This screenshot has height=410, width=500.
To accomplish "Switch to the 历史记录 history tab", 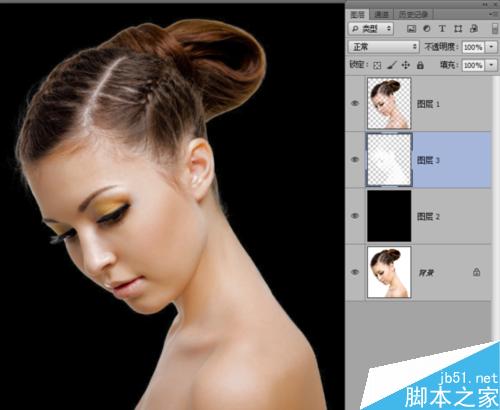I will 413,14.
